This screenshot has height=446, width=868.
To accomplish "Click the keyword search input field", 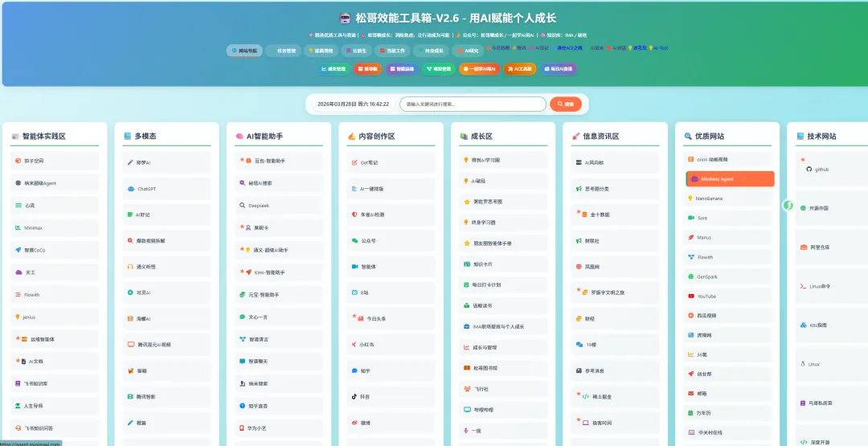I will point(473,104).
